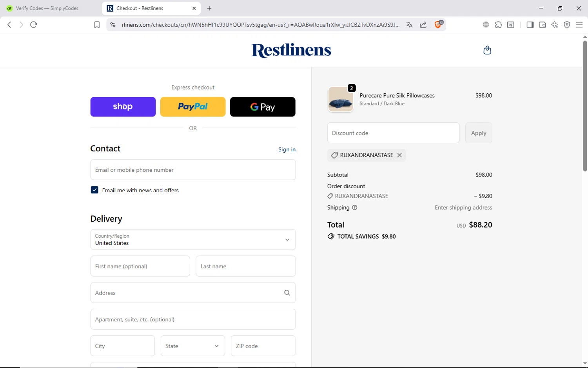Reload the checkout page
This screenshot has height=368, width=588.
pos(34,25)
